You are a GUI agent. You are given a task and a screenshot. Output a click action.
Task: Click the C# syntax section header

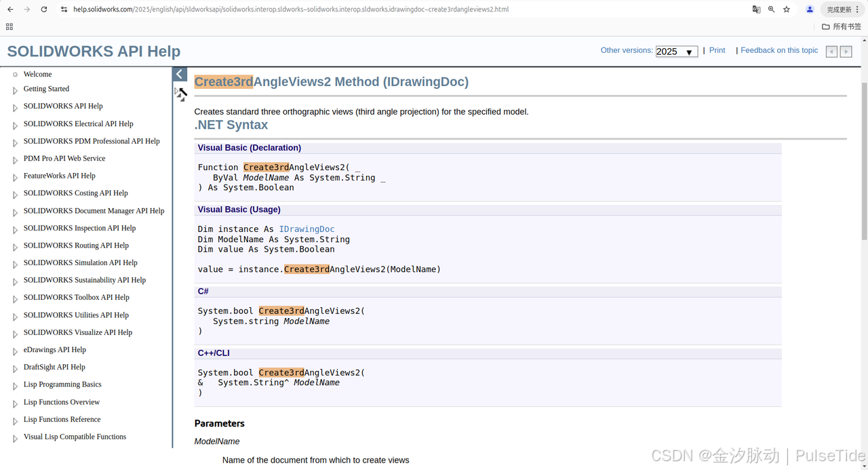(488, 292)
